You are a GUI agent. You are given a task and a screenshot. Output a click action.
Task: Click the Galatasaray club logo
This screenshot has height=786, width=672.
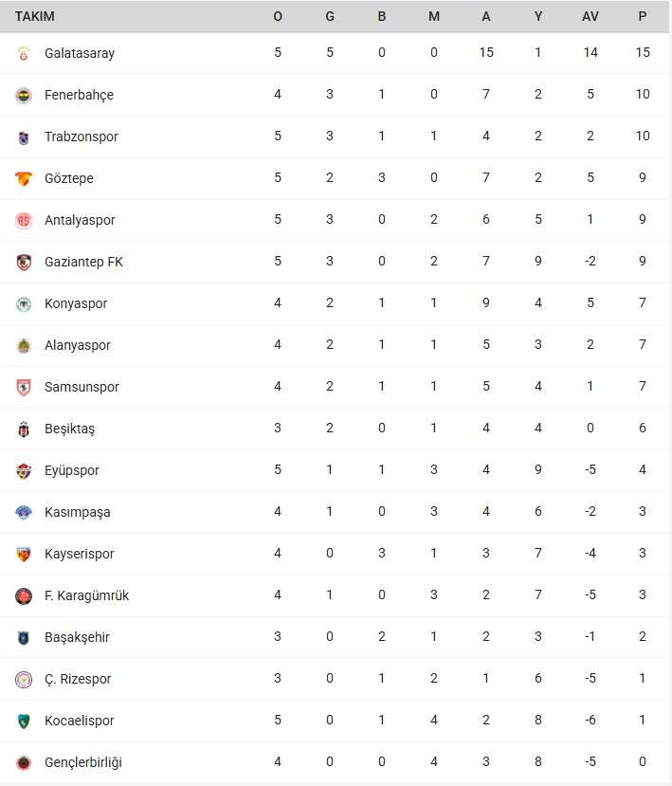coord(24,54)
